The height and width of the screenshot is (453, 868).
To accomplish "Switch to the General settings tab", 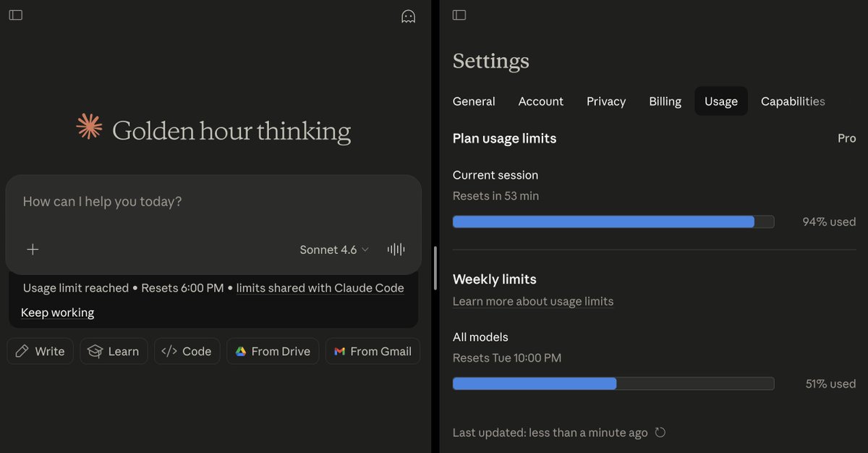I will (474, 101).
